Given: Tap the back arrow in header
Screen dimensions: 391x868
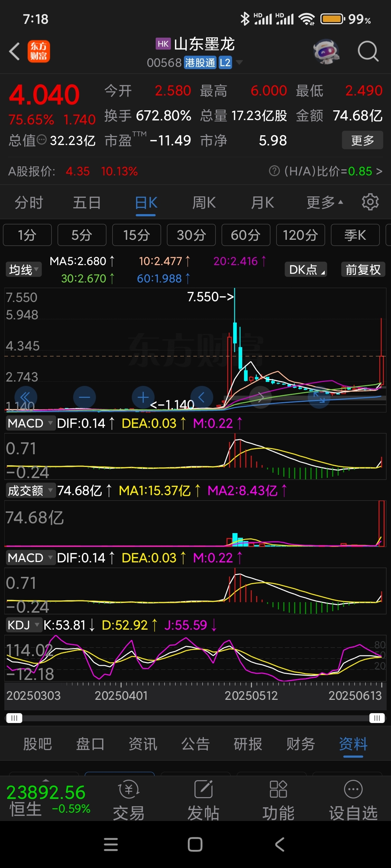Looking at the screenshot, I should point(14,51).
